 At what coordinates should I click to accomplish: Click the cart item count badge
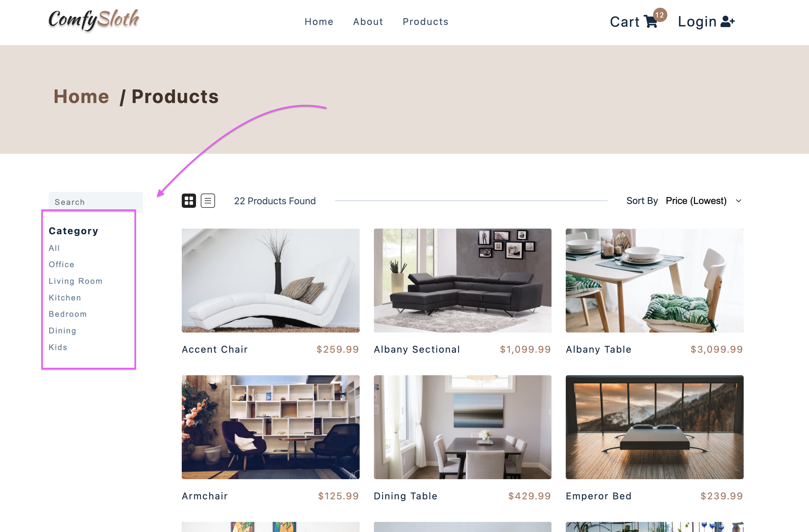pyautogui.click(x=660, y=15)
